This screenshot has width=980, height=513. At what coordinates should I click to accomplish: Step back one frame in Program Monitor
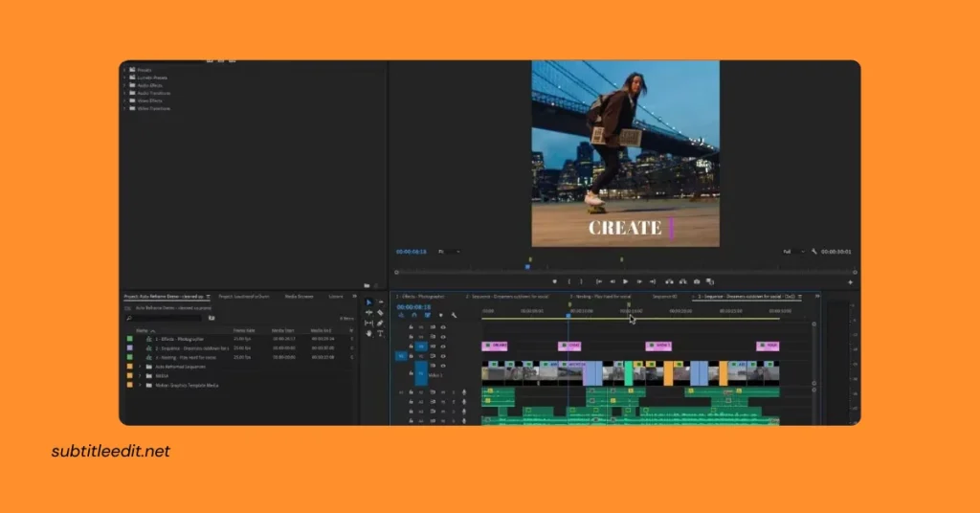pyautogui.click(x=612, y=281)
